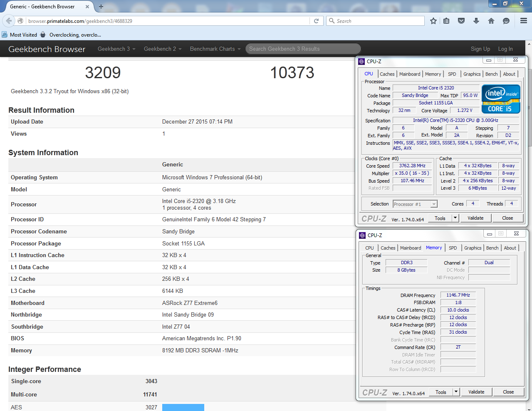This screenshot has height=411, width=532.
Task: Click the AES score blue bar
Action: (183, 407)
